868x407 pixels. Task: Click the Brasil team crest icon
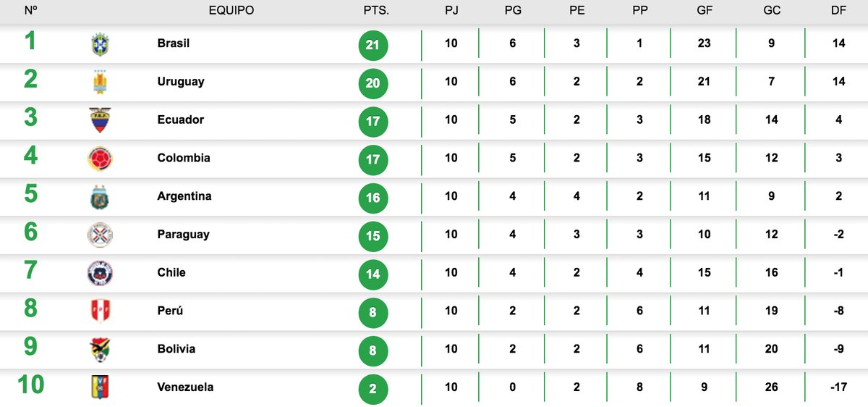pyautogui.click(x=100, y=44)
